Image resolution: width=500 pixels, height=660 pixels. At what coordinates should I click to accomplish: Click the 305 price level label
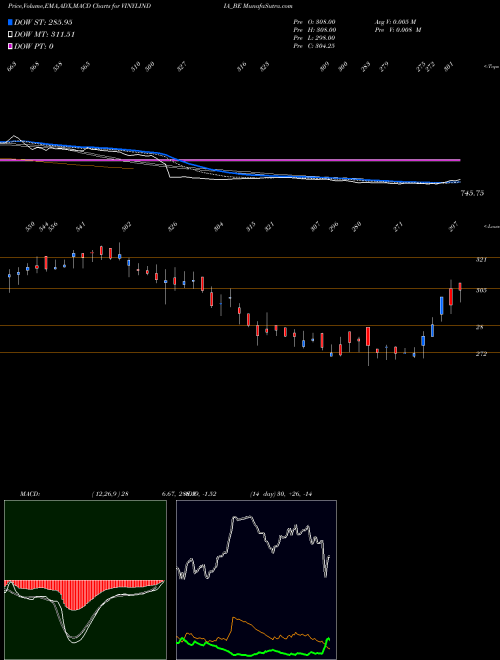pyautogui.click(x=481, y=290)
